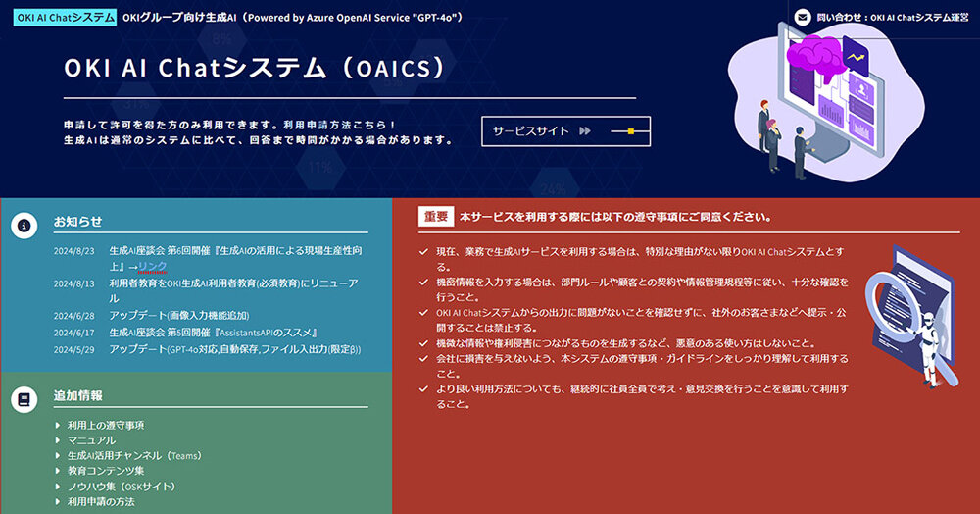
Task: Open 生成AI活用チャンネル (Teams)
Action: pos(134,456)
